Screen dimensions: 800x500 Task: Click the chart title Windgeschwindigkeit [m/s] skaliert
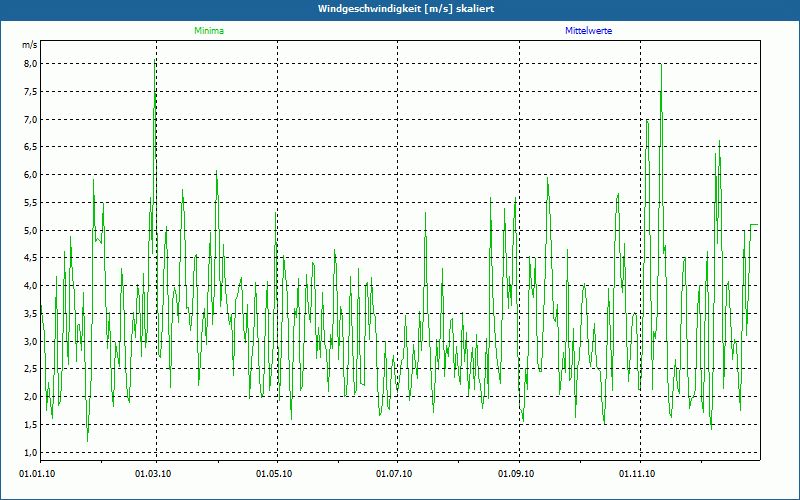pos(406,9)
